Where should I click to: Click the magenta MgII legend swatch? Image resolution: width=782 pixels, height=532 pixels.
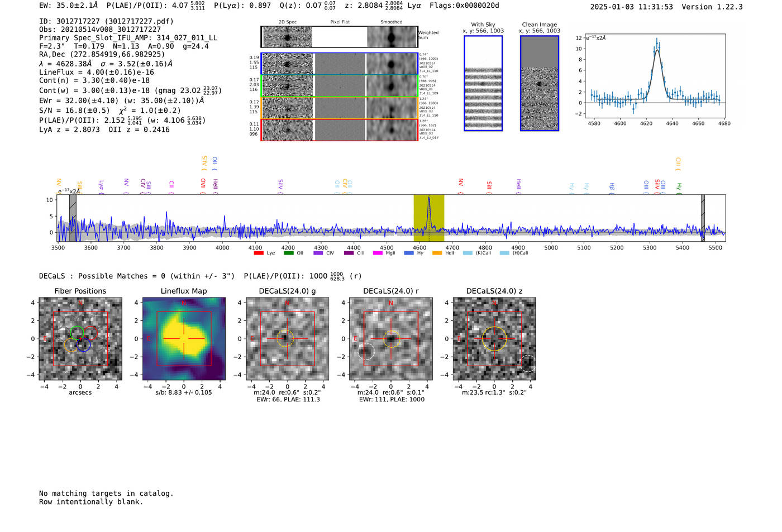378,253
